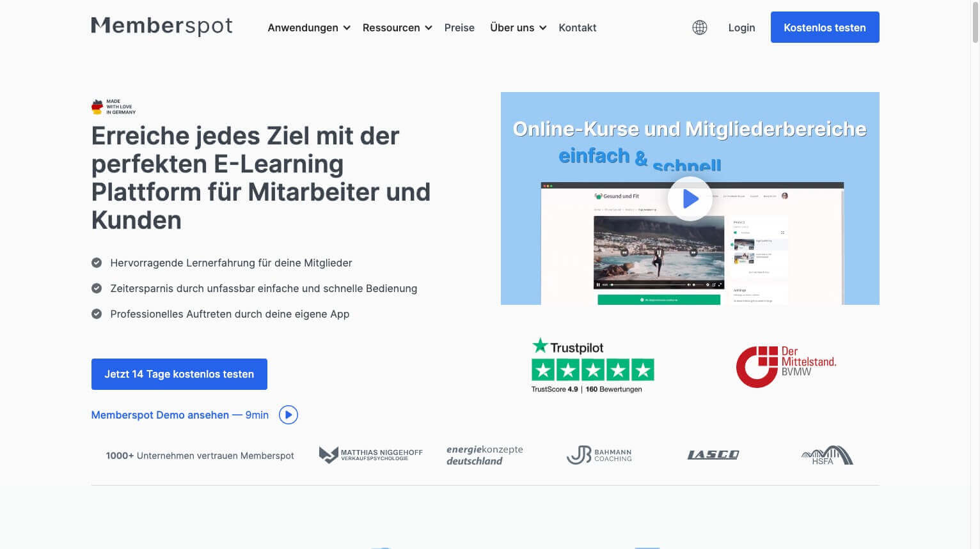Image resolution: width=980 pixels, height=549 pixels.
Task: Click the energiekonzepte deutschland logo
Action: (485, 455)
